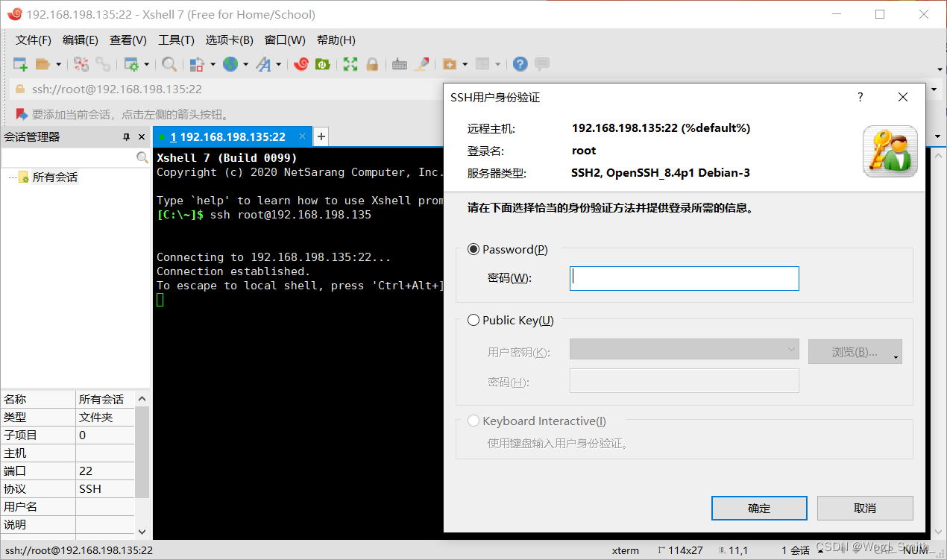Lock the screen using the padlock icon
947x560 pixels.
[372, 64]
